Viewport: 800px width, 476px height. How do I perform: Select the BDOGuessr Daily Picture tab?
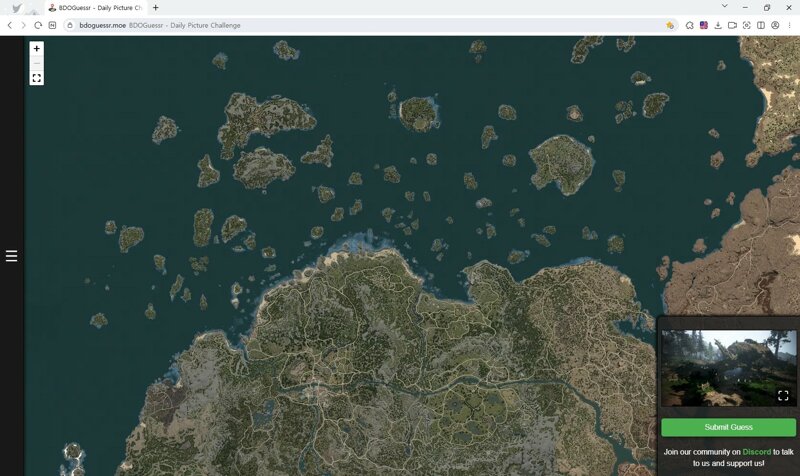click(x=96, y=8)
